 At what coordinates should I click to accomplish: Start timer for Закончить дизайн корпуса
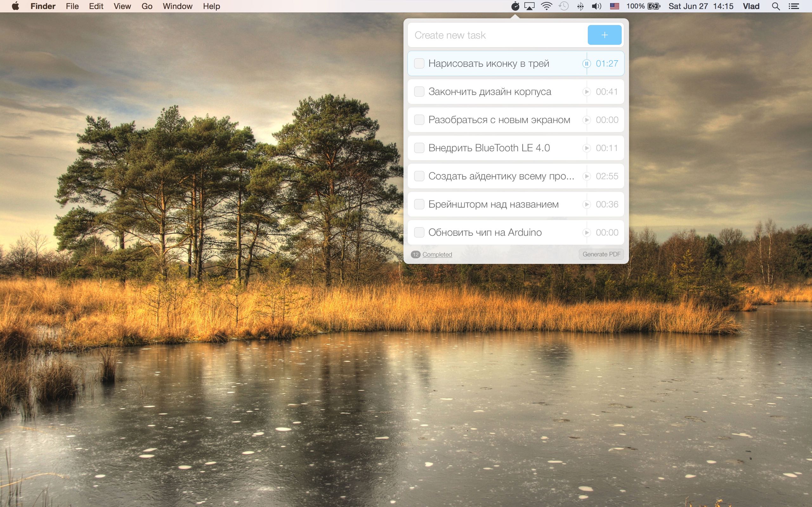pyautogui.click(x=586, y=92)
